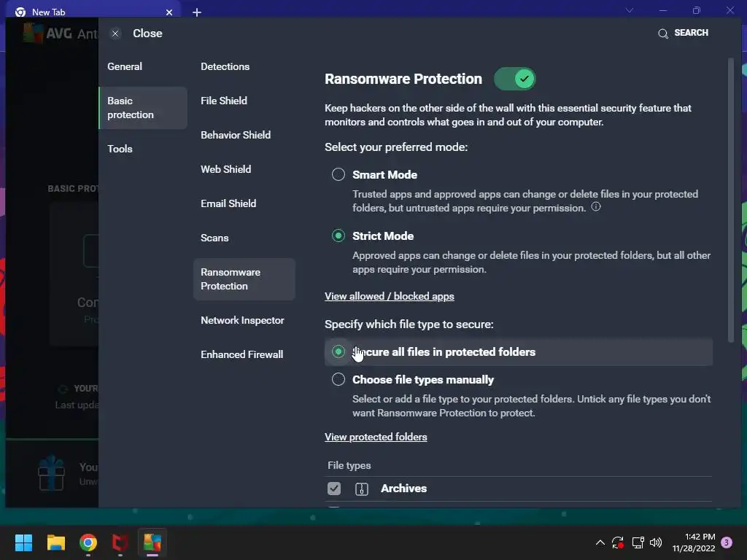Open Windows Start menu
This screenshot has width=747, height=560.
[x=23, y=542]
